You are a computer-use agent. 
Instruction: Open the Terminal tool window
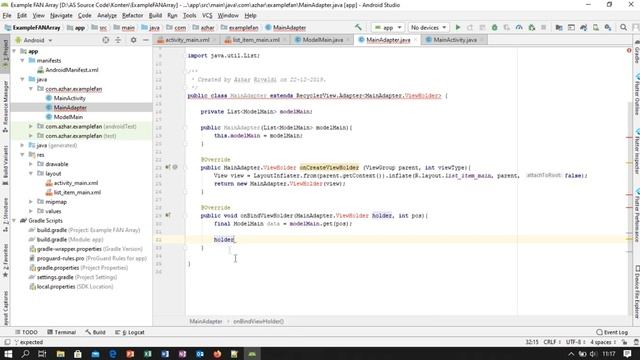tap(61, 332)
